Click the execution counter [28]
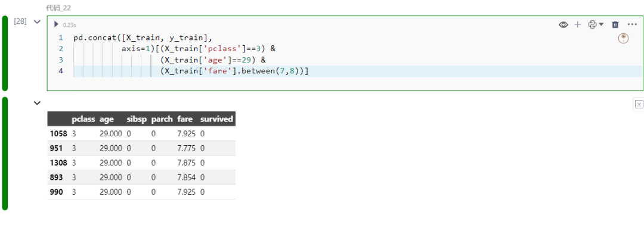 point(20,21)
